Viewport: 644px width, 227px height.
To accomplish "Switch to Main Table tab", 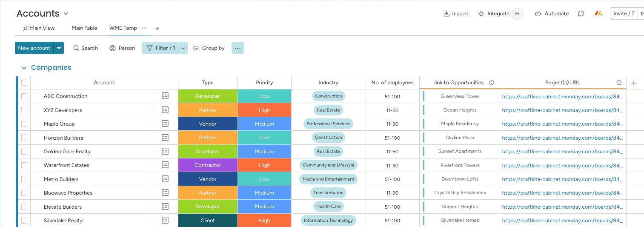I will pyautogui.click(x=84, y=28).
